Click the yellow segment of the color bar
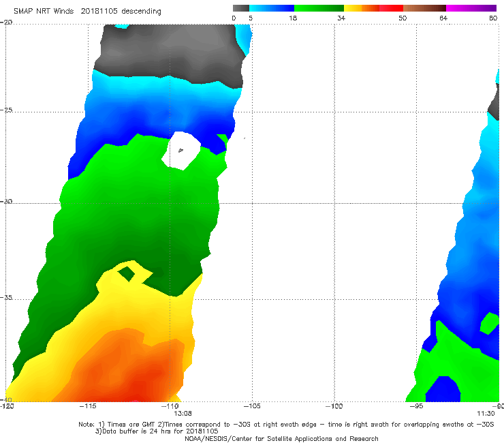 [x=353, y=8]
